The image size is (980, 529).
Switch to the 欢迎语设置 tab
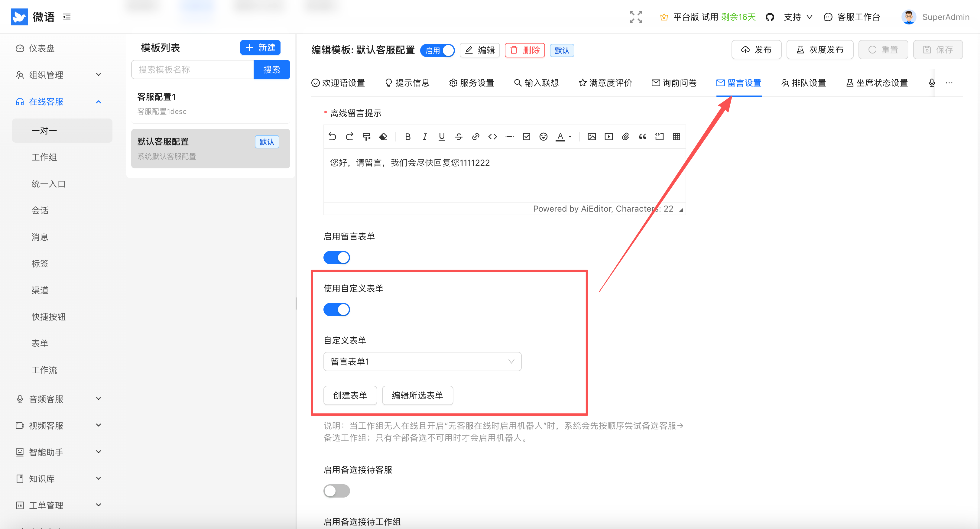[x=338, y=83]
